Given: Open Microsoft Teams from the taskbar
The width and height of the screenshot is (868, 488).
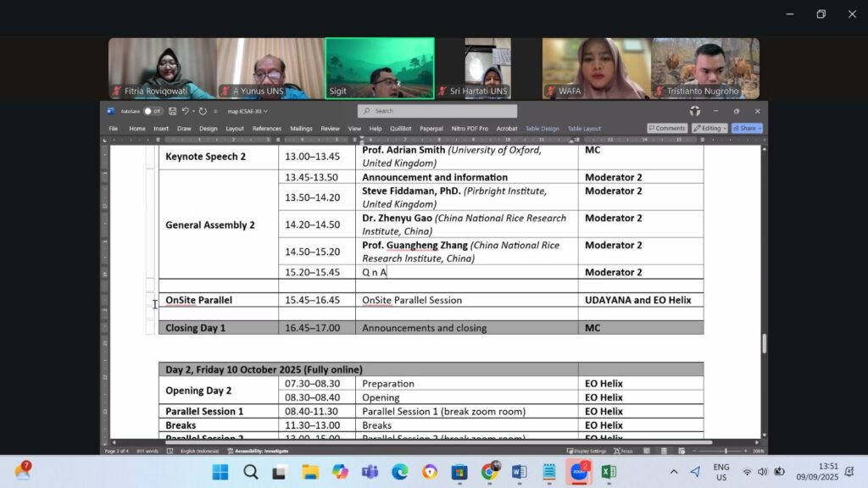Looking at the screenshot, I should pos(370,472).
